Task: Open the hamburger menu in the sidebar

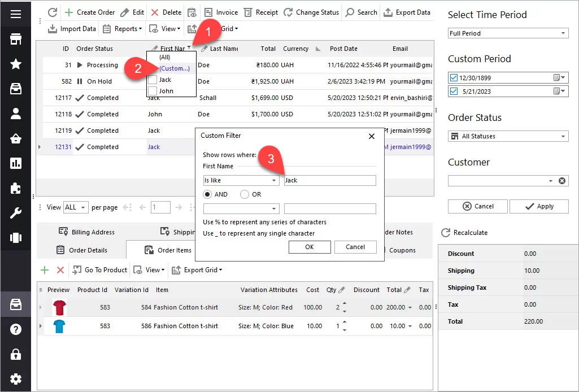Action: (x=16, y=14)
